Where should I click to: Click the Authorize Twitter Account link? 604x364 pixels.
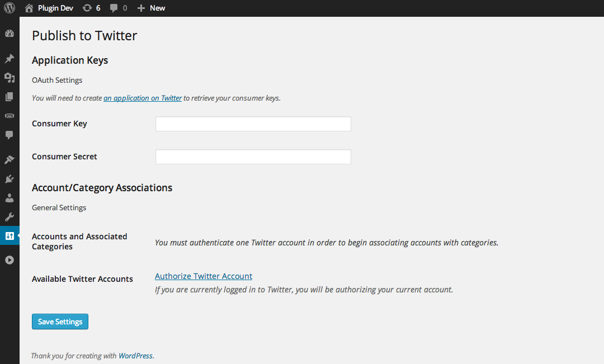coord(204,276)
